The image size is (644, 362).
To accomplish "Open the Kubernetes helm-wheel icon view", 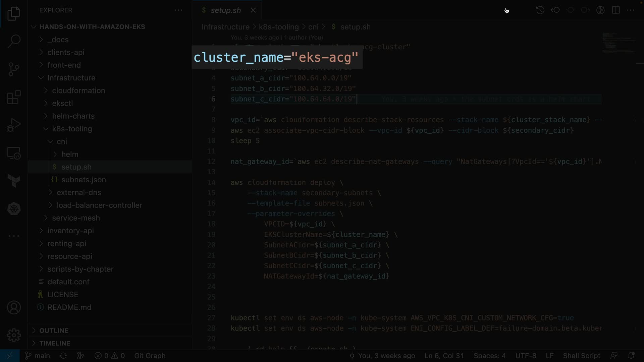I will pyautogui.click(x=14, y=209).
